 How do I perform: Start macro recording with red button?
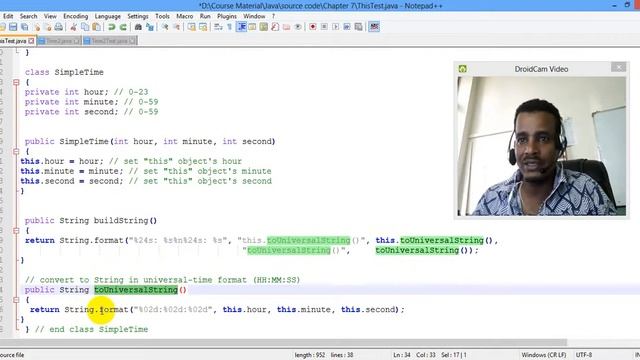[313, 27]
